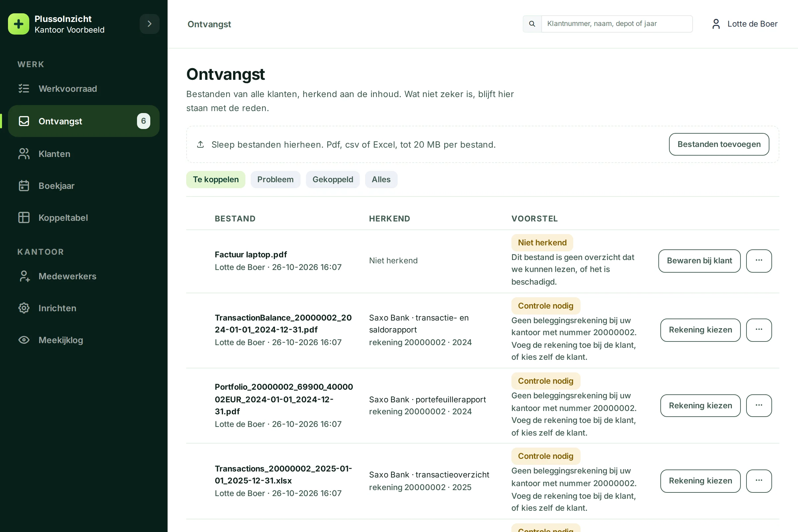Open more options for Factuur laptop.pdf
This screenshot has height=532, width=798.
pos(759,261)
